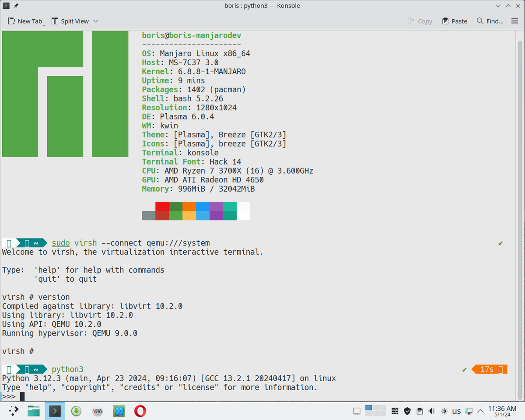
Task: Expand hidden system tray icons arrow
Action: coord(480,411)
